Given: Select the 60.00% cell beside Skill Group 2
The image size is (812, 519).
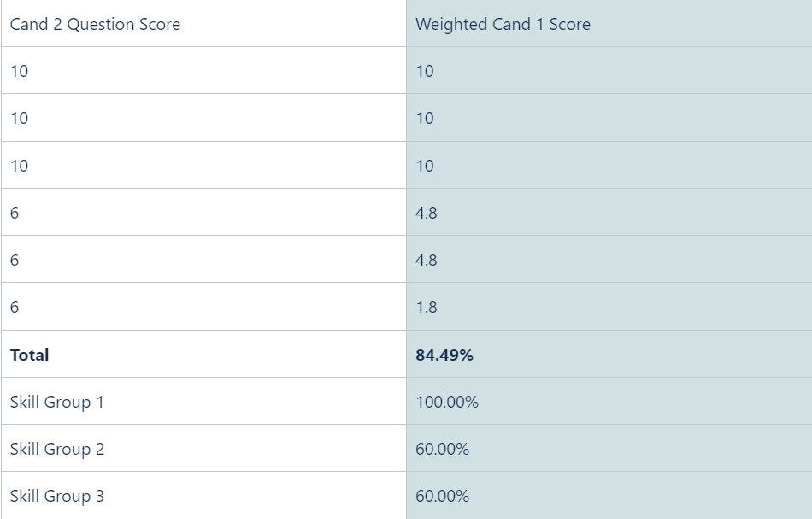Looking at the screenshot, I should click(x=609, y=449).
